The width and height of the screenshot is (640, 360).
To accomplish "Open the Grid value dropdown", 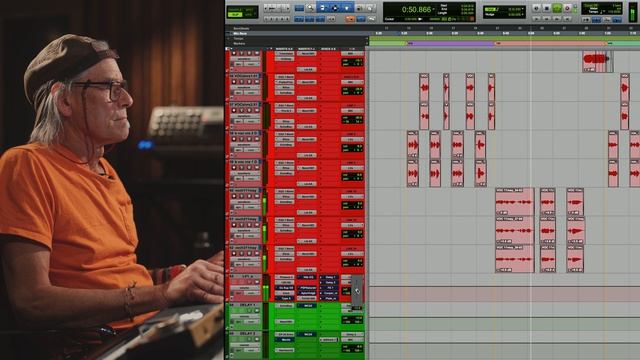I will (523, 9).
